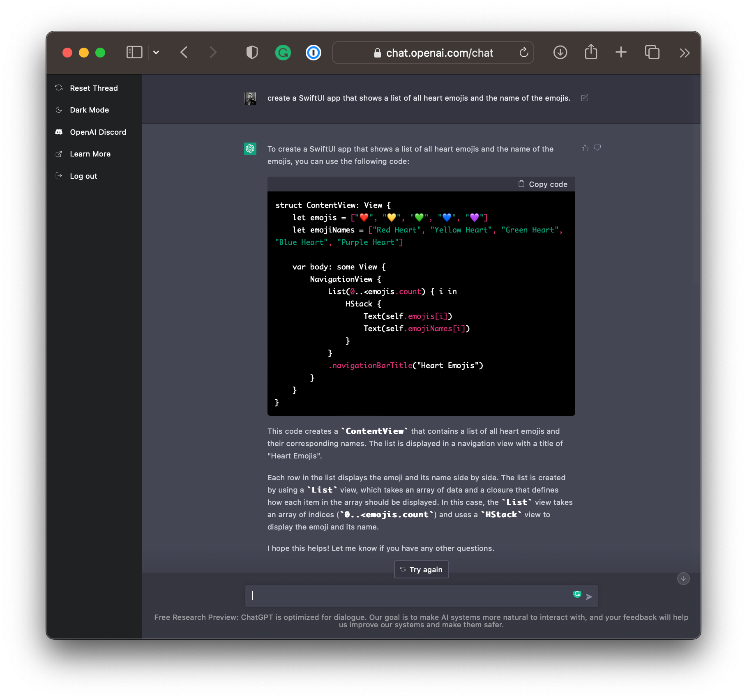Open the Grammarly extension in toolbar
Image resolution: width=747 pixels, height=700 pixels.
283,53
